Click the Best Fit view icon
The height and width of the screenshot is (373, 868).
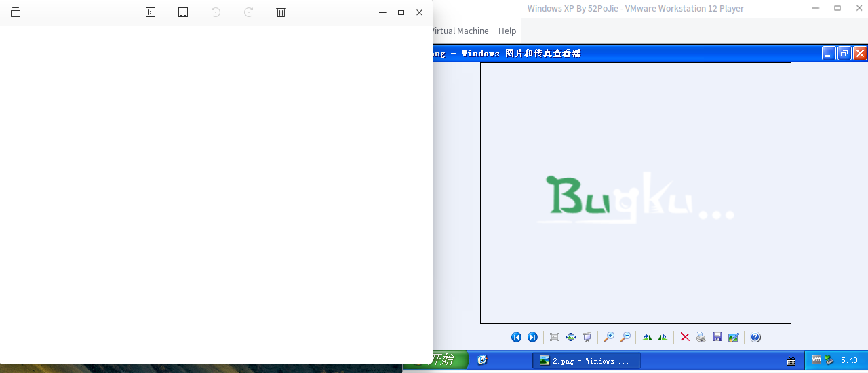tap(555, 337)
